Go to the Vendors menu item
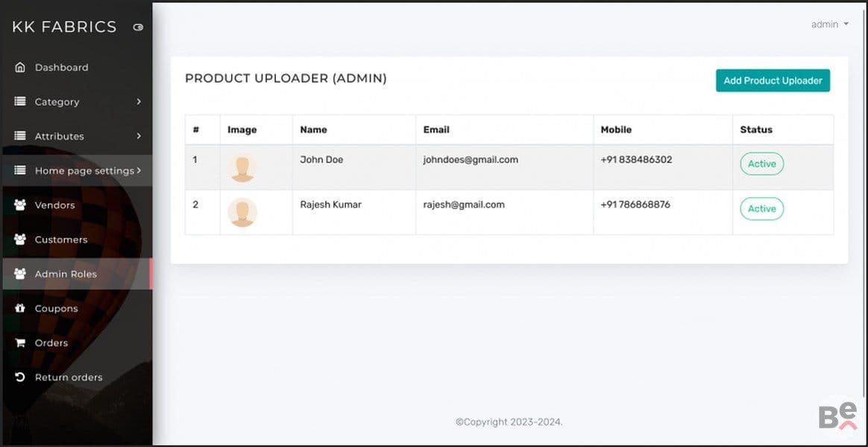868x447 pixels. [76, 205]
